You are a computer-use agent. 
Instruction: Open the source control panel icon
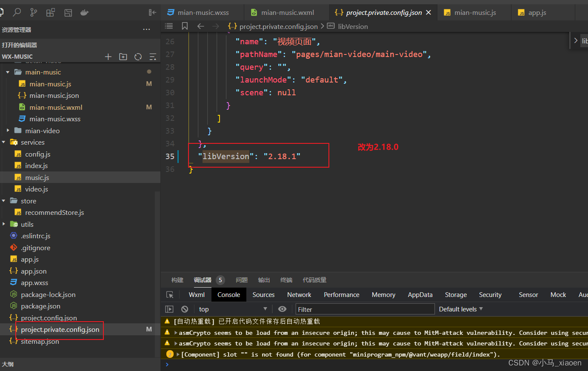click(x=34, y=12)
